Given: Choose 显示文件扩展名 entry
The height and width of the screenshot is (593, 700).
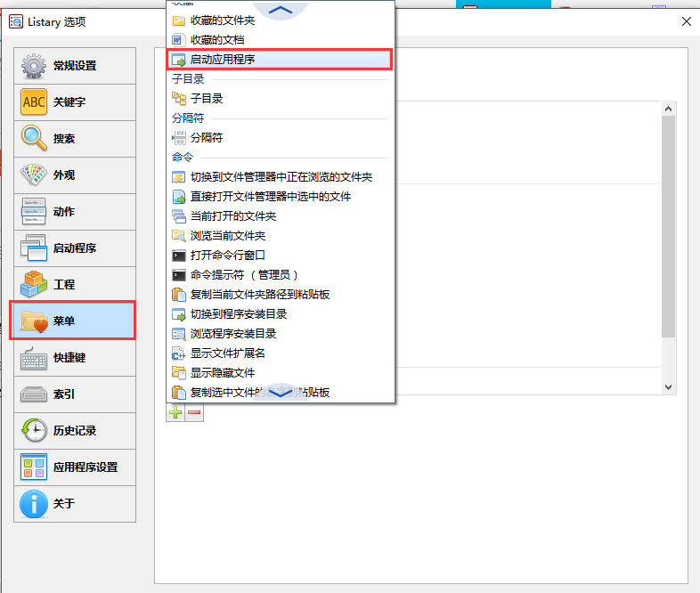Looking at the screenshot, I should (281, 353).
